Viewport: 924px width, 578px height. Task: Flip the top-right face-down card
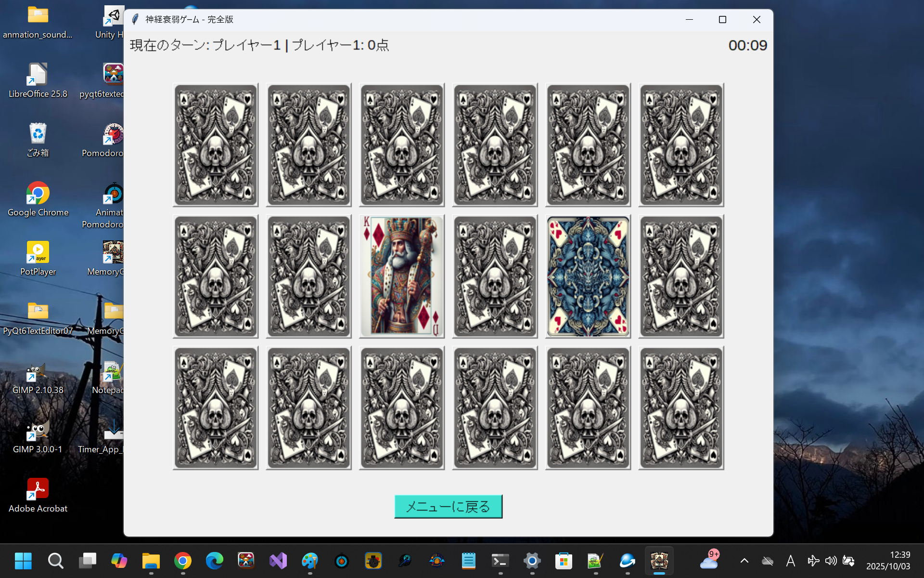tap(681, 144)
